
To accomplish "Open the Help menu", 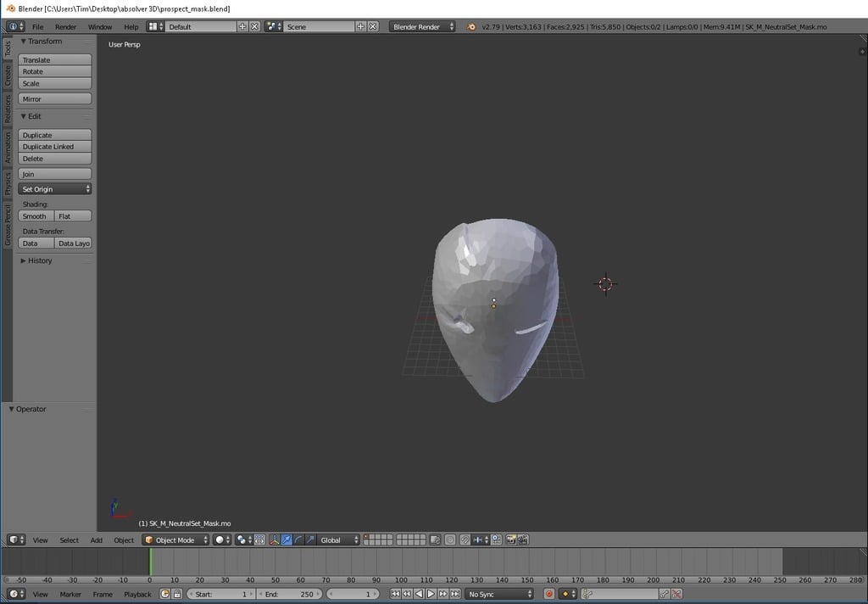I will pos(131,26).
